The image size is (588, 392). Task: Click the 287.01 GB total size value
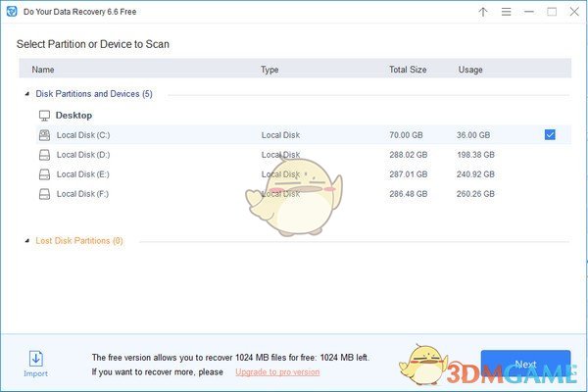coord(409,174)
